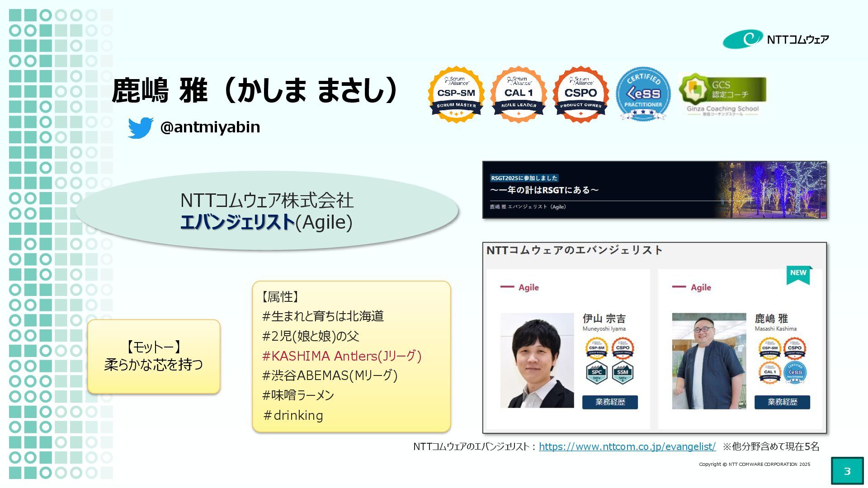Click 業務経歴 button under 鹿嶋 雅
The image size is (868, 488).
782,402
